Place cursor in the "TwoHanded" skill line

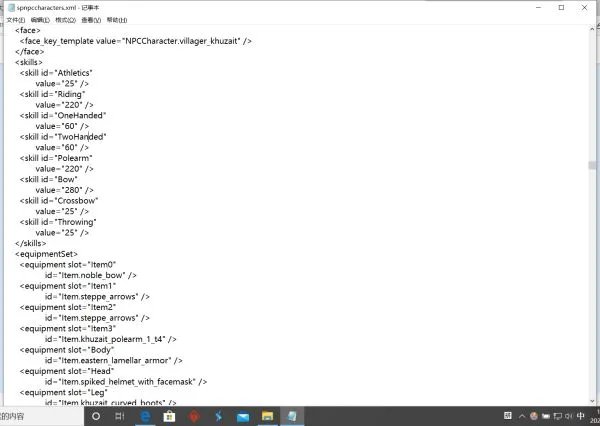click(80, 136)
